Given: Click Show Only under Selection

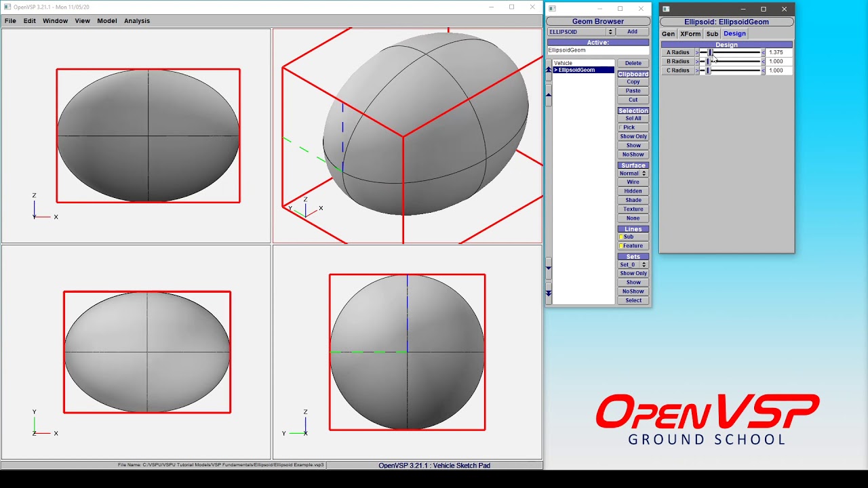Looking at the screenshot, I should coord(633,137).
